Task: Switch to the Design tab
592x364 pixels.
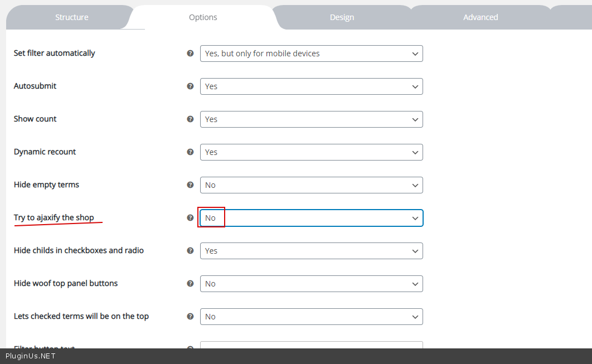Action: coord(342,17)
